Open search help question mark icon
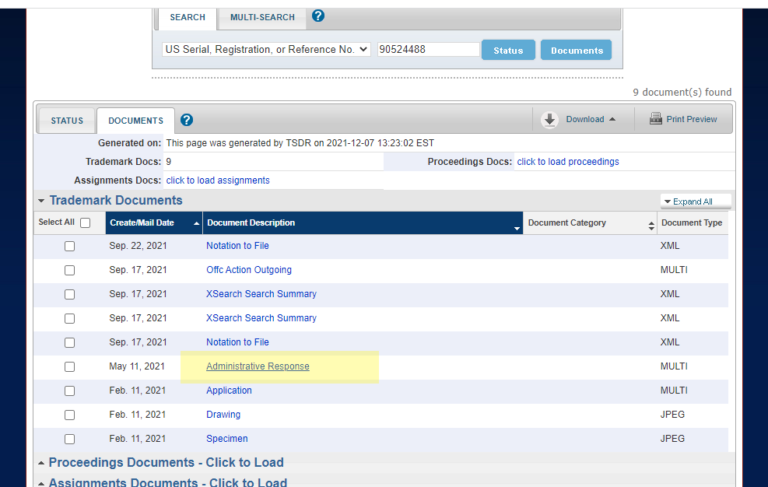This screenshot has height=487, width=768. [x=318, y=16]
